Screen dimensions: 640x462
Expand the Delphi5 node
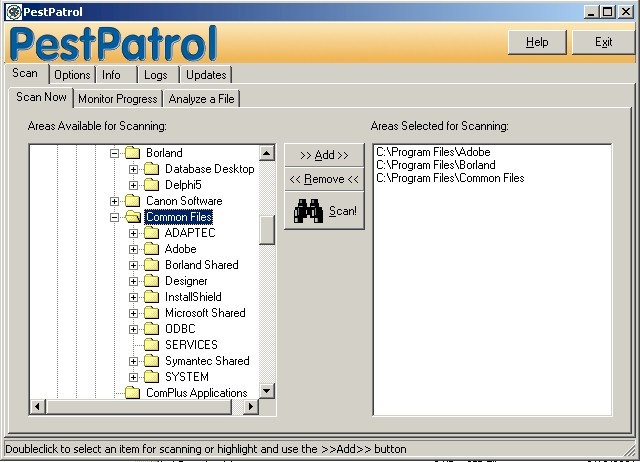[x=133, y=185]
